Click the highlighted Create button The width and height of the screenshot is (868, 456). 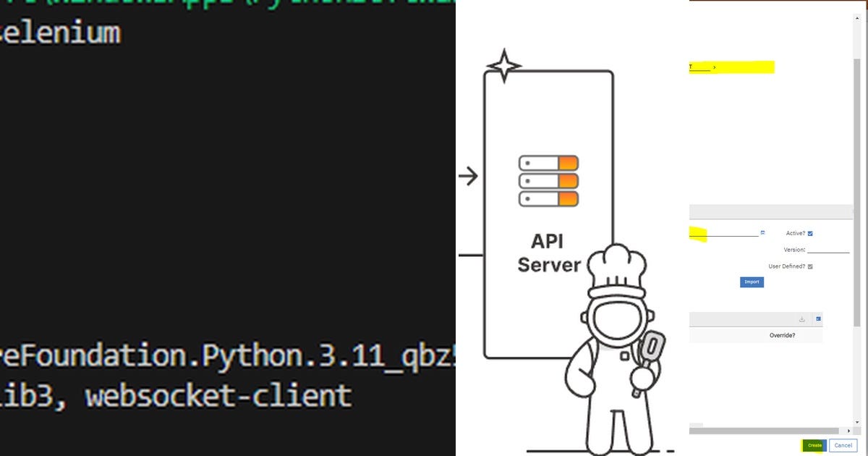[x=814, y=446]
